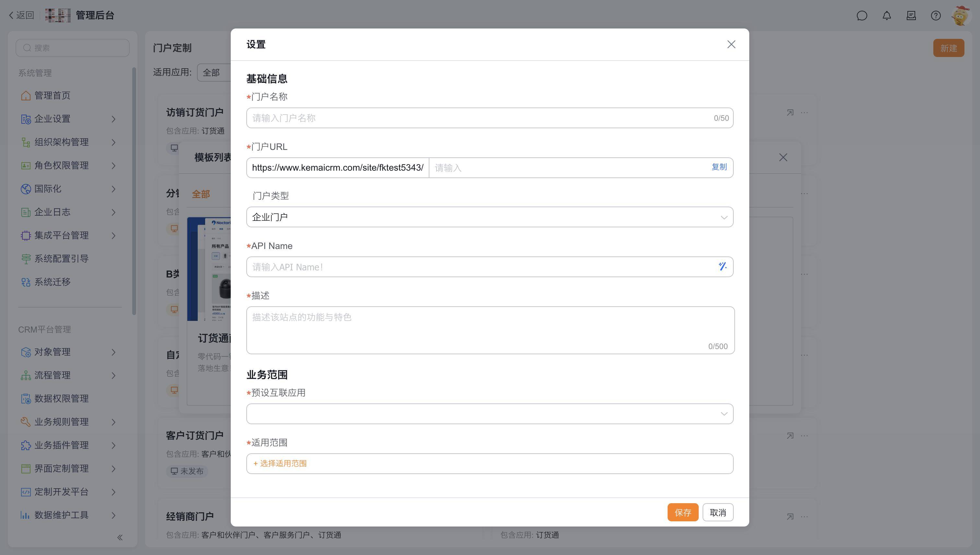Open the 门户类型 dropdown showing 企业门户

point(489,217)
